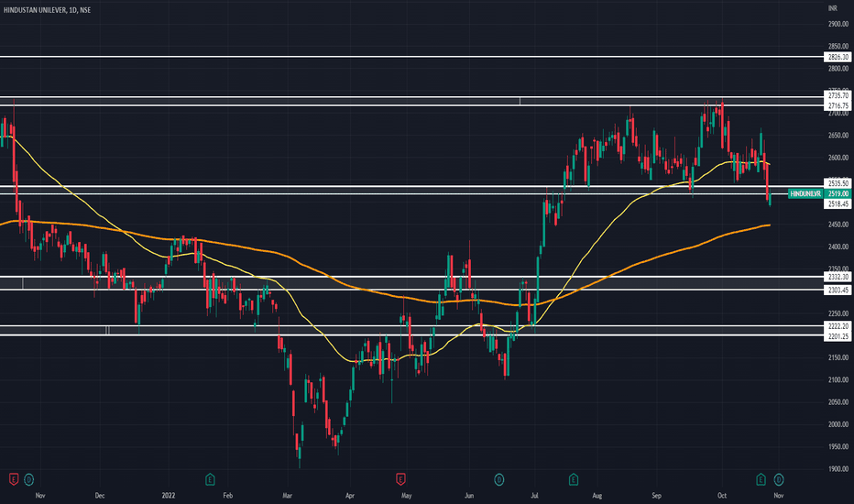Click the 2850.00 price axis label
The height and width of the screenshot is (504, 854).
click(838, 47)
